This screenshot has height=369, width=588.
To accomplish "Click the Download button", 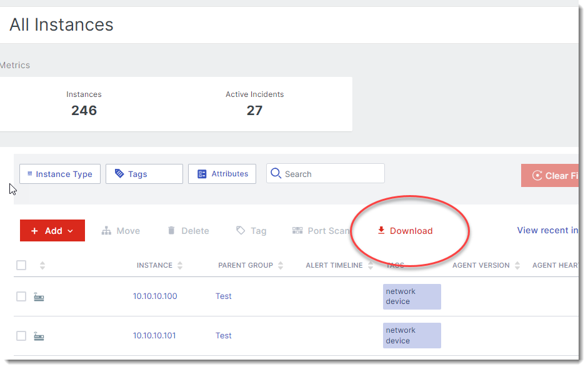I will tap(405, 231).
